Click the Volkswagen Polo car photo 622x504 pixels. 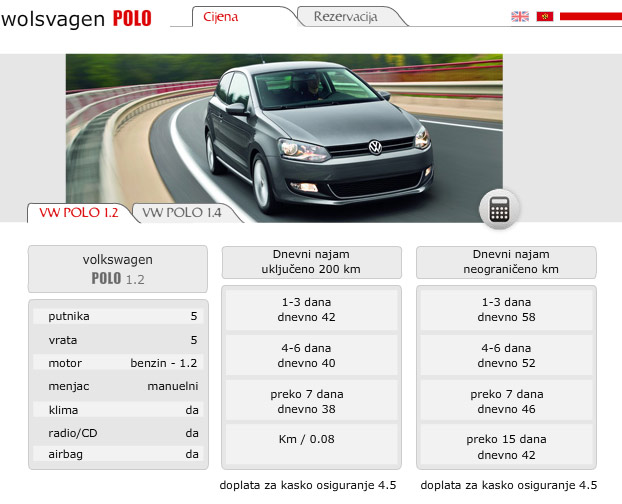point(284,138)
